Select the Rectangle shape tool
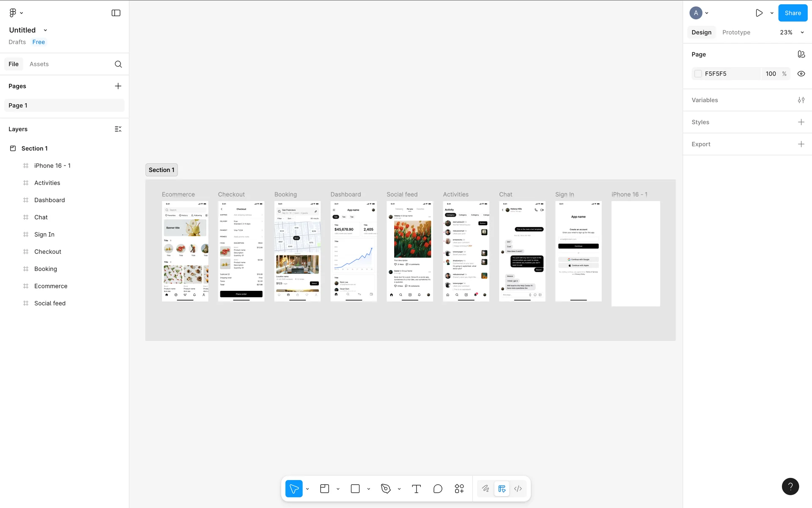The height and width of the screenshot is (508, 812). coord(355,489)
